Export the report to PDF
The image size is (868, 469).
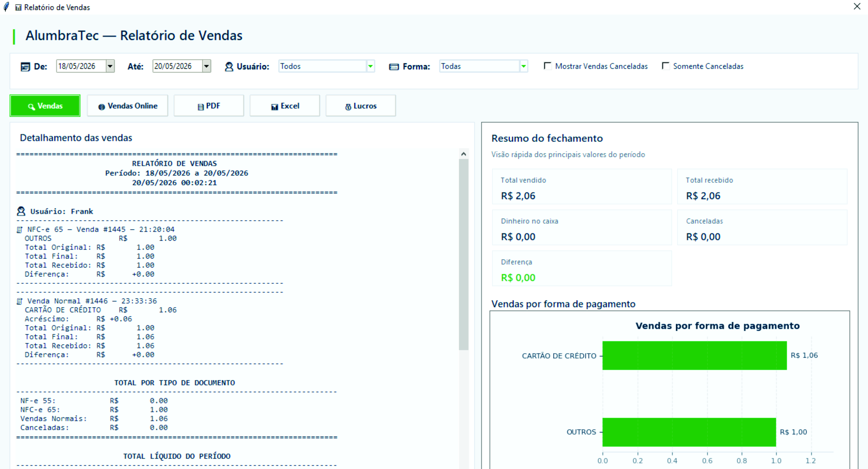(209, 106)
